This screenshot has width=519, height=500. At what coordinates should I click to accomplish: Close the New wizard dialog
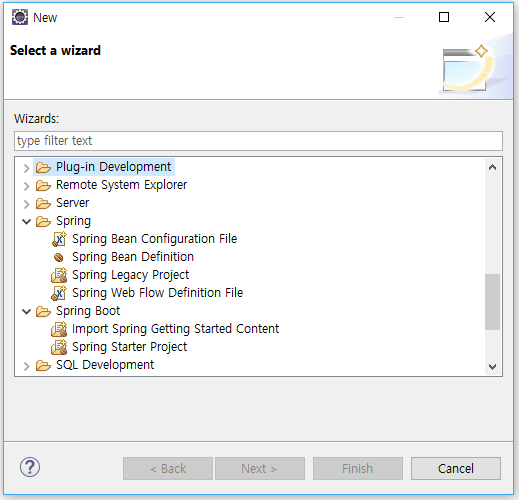click(x=490, y=17)
